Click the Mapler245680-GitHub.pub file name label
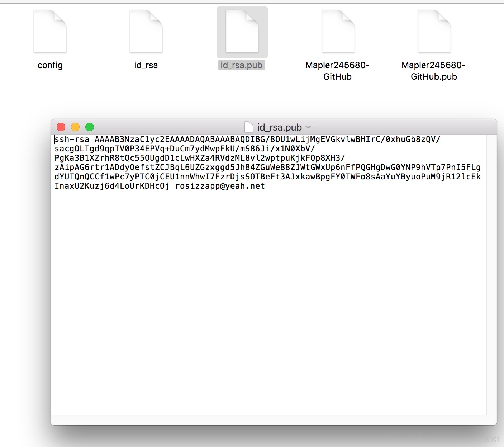Image resolution: width=504 pixels, height=447 pixels. pyautogui.click(x=434, y=71)
